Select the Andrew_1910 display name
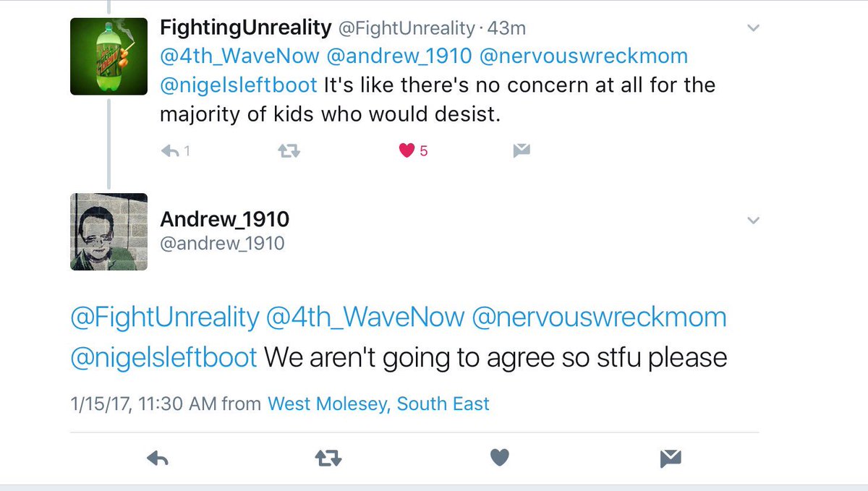868x491 pixels. click(x=225, y=219)
